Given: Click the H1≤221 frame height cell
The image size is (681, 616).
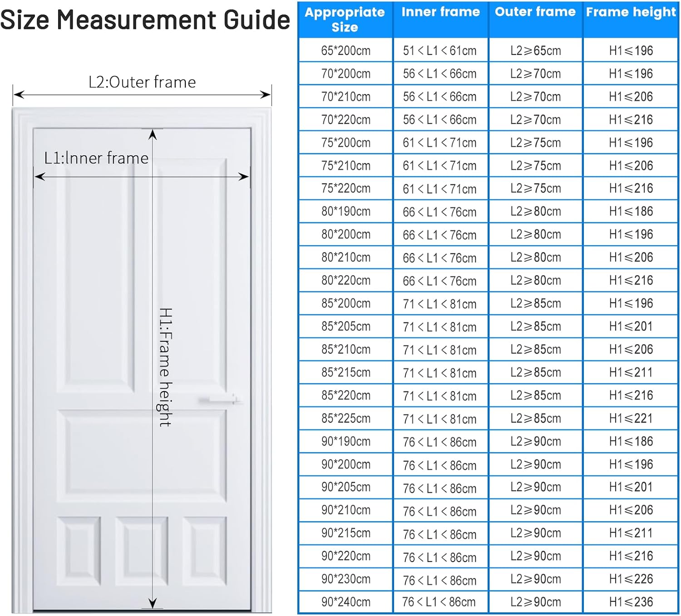Looking at the screenshot, I should (x=631, y=418).
